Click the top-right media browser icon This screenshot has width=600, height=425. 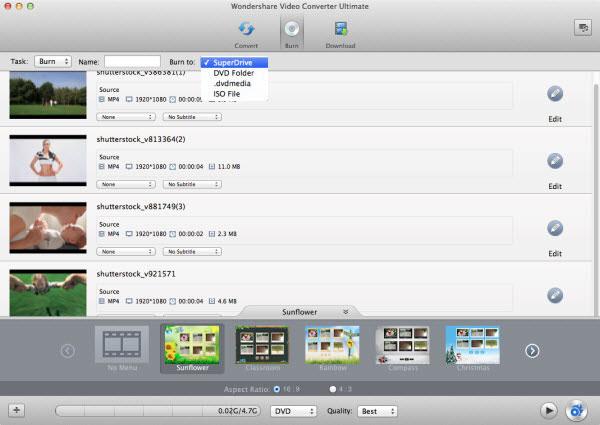tap(583, 28)
